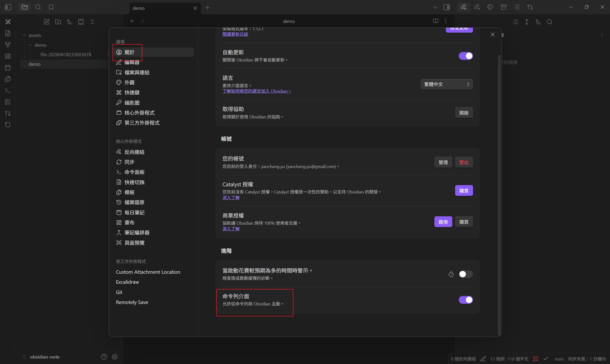The image size is (610, 364).
Task: Open the canvas ribbon icon
Action: (8, 56)
